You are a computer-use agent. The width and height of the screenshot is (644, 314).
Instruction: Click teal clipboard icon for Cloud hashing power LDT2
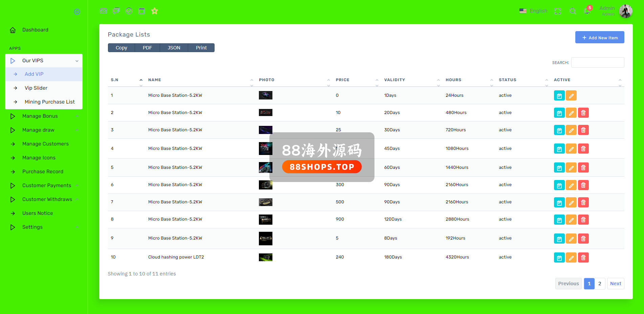click(559, 258)
